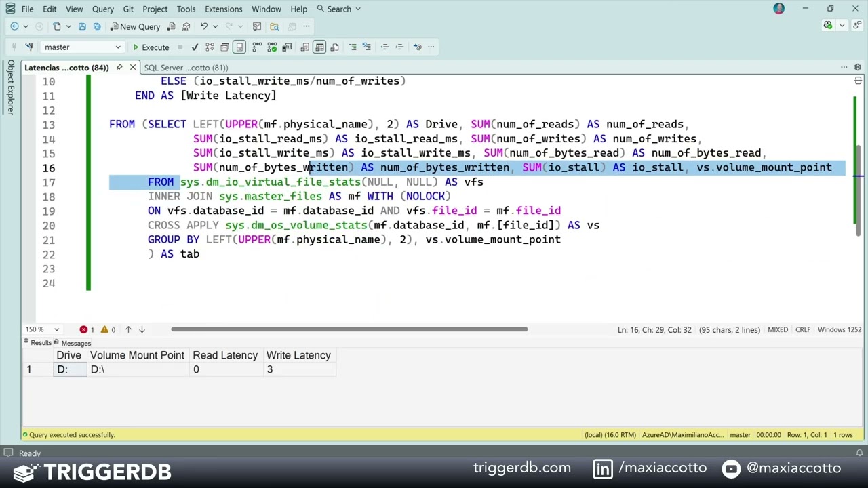This screenshot has height=488, width=868.
Task: Click Uncomment Selected Lines icon
Action: pyautogui.click(x=367, y=47)
